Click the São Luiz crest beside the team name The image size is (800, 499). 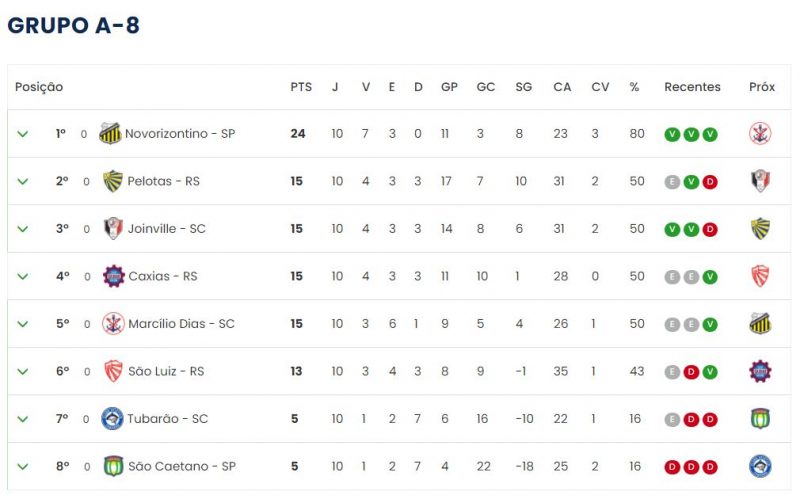pos(113,371)
